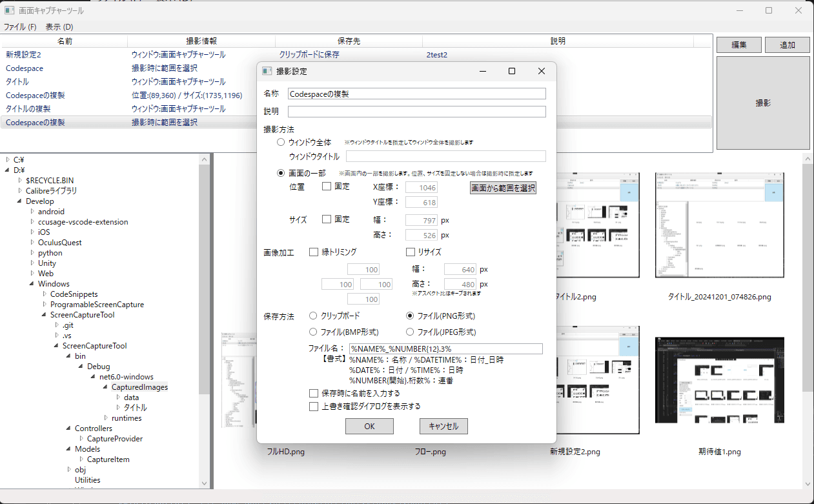Select the $RECYCLE.BIN folder
Image resolution: width=814 pixels, height=504 pixels.
coord(50,180)
